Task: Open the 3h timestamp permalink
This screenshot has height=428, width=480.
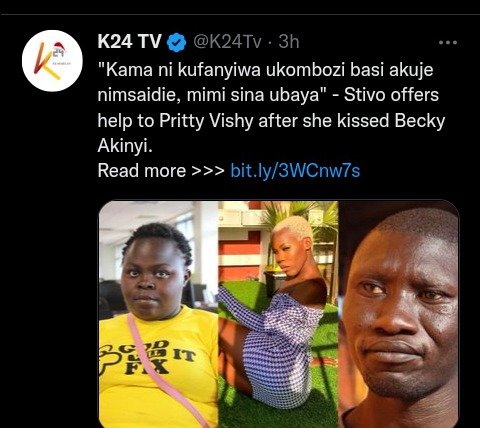Action: coord(289,42)
